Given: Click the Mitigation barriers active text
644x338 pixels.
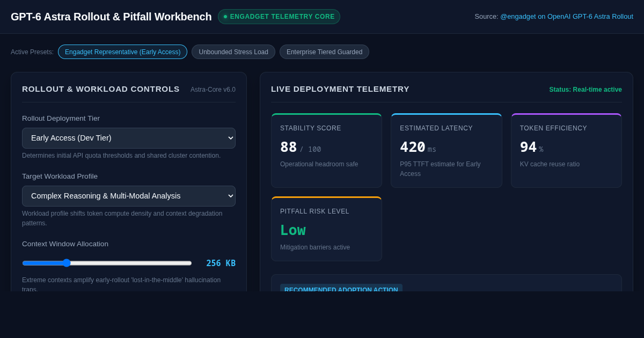Looking at the screenshot, I should (x=315, y=247).
